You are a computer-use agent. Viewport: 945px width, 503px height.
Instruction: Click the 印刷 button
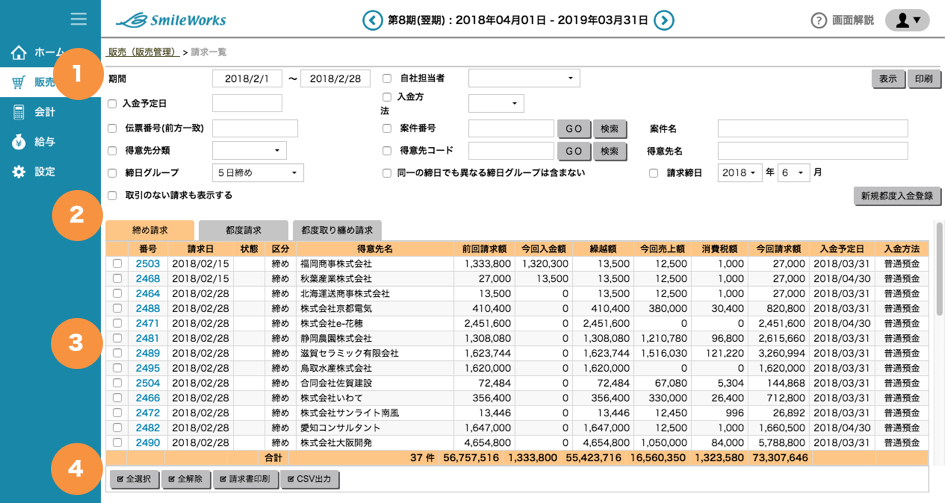pos(924,79)
